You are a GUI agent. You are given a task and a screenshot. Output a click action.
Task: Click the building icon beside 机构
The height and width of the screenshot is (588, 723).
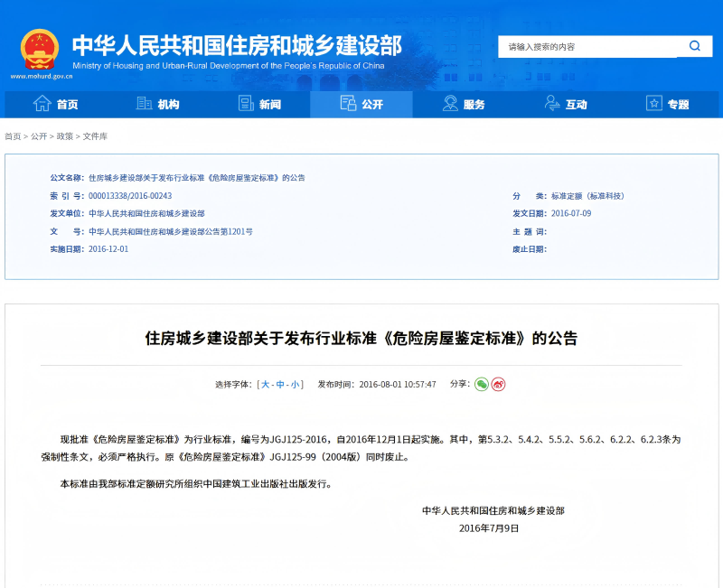coord(144,103)
